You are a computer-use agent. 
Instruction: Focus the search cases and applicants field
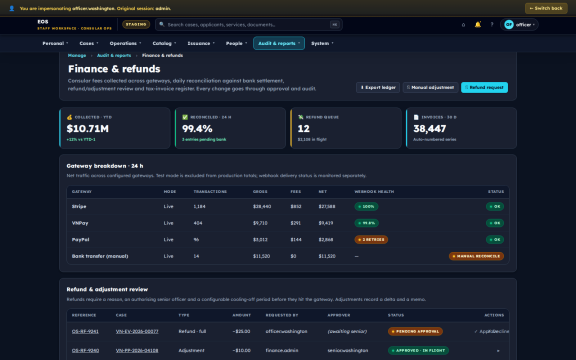(x=249, y=25)
